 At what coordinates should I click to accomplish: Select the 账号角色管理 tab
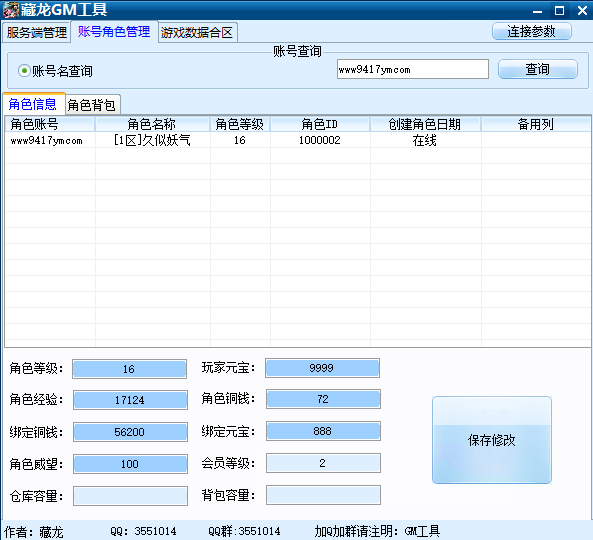tap(114, 32)
